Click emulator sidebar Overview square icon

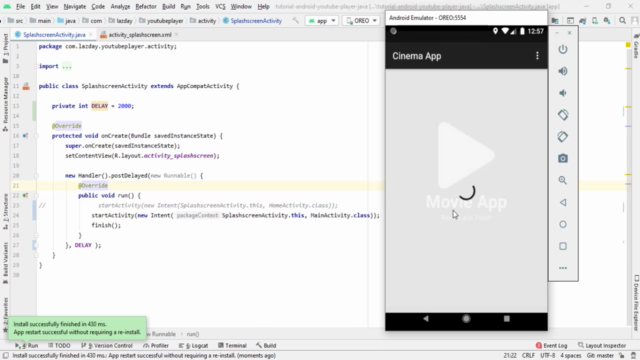coord(563,246)
